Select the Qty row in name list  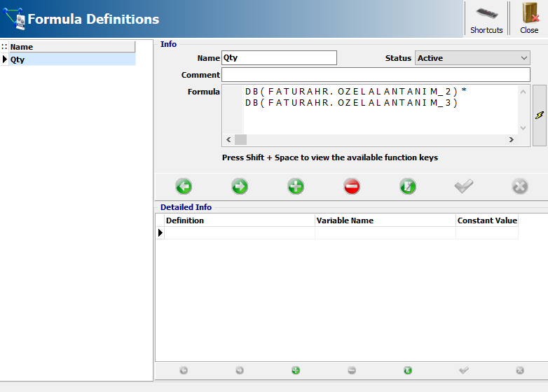click(x=72, y=59)
